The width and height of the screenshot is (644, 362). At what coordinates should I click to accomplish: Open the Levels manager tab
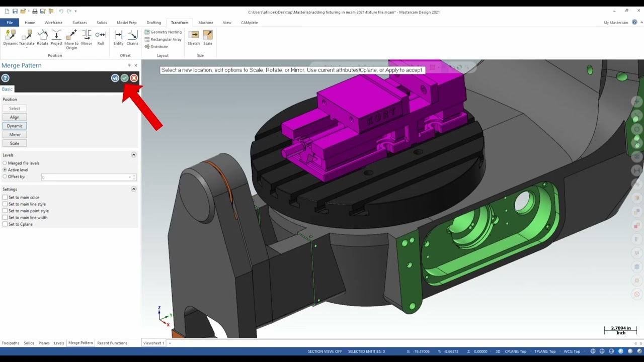tap(59, 343)
